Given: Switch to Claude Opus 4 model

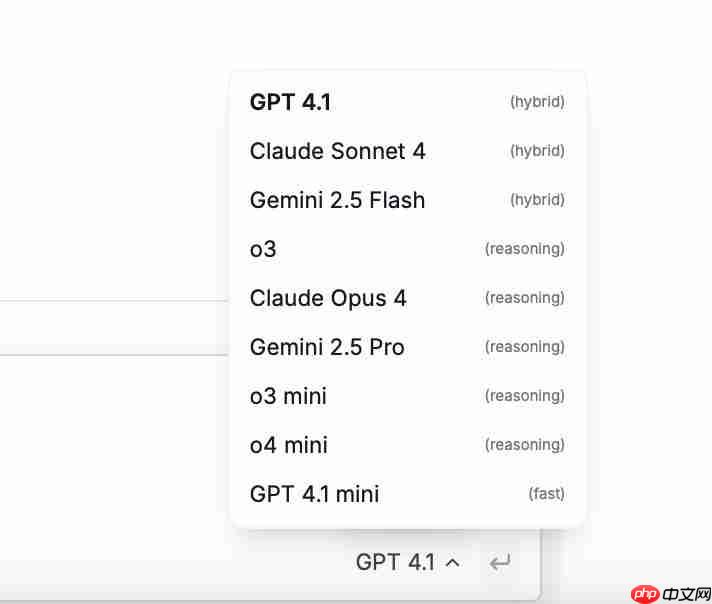Looking at the screenshot, I should tap(407, 298).
